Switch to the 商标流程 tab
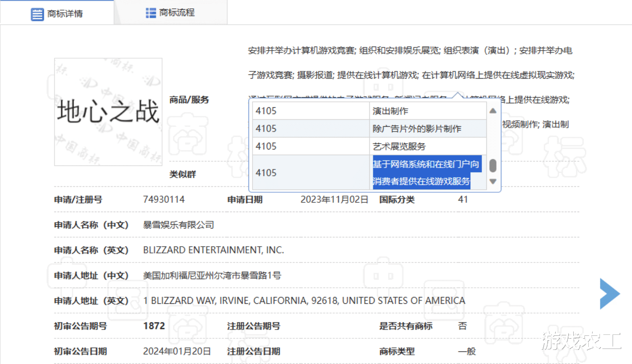Image resolution: width=632 pixels, height=364 pixels. (x=170, y=13)
